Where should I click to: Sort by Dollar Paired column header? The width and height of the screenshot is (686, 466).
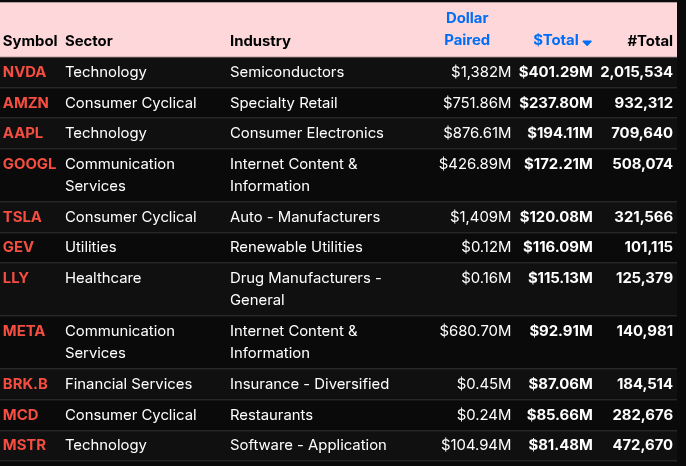coord(467,29)
